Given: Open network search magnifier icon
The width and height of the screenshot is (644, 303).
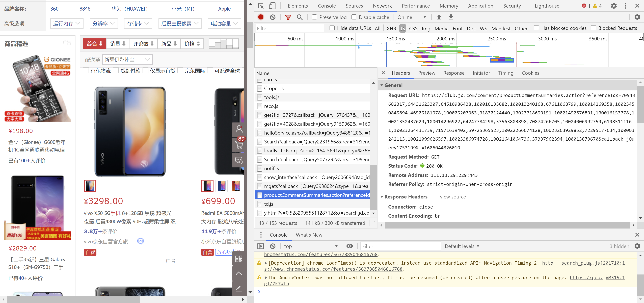Looking at the screenshot, I should click(x=300, y=17).
